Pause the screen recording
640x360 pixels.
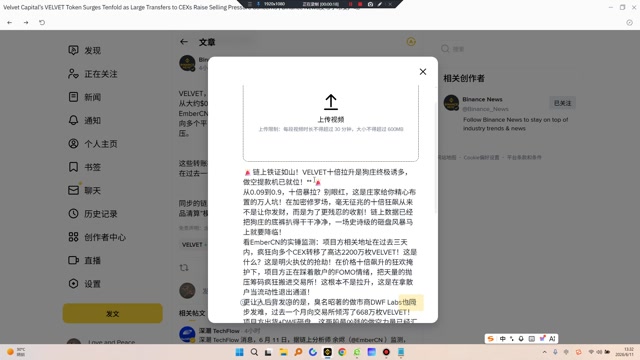tap(351, 4)
